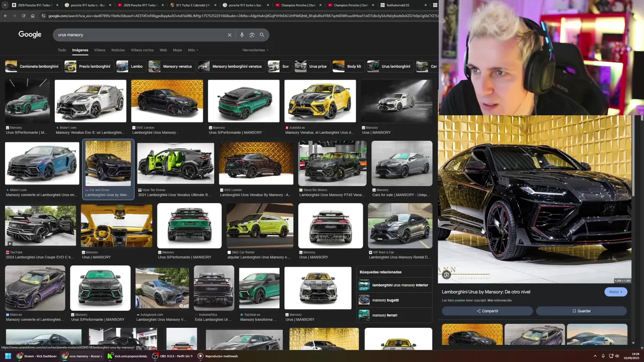Select the Todo search filter
The height and width of the screenshot is (362, 644).
(x=62, y=50)
